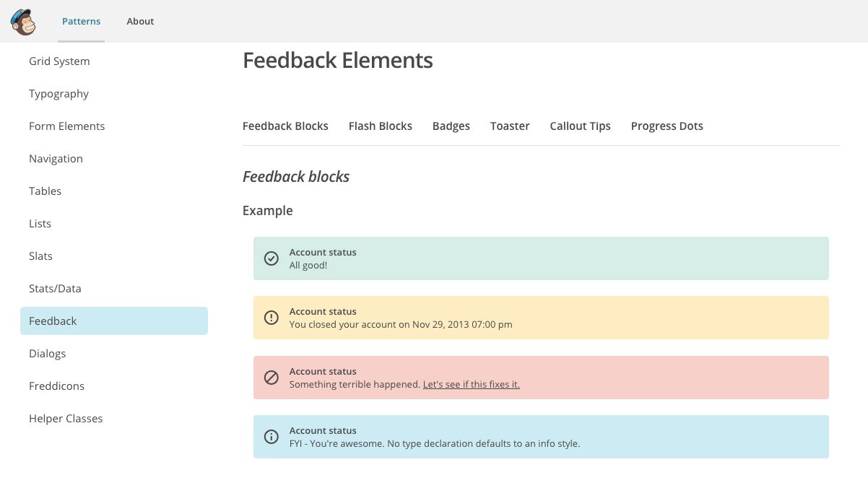The height and width of the screenshot is (488, 868).
Task: Open the Progress Dots section
Action: click(x=667, y=126)
